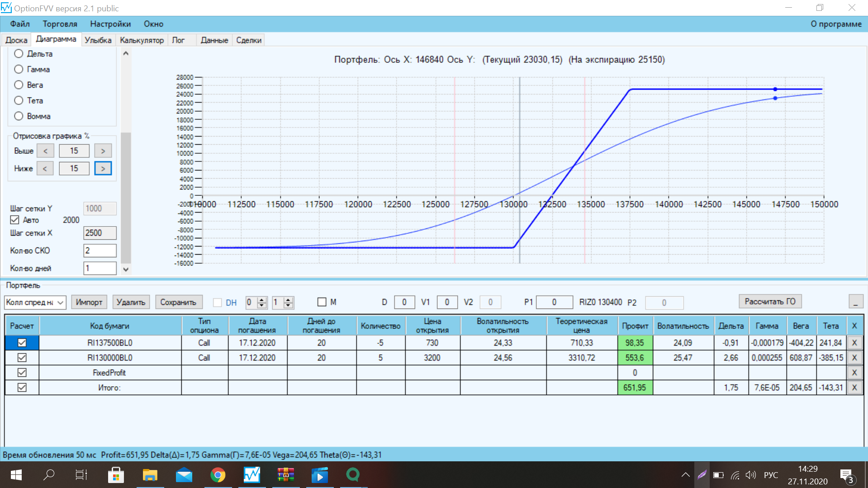Show hidden system tray icons
Image resolution: width=868 pixels, height=488 pixels.
[686, 475]
